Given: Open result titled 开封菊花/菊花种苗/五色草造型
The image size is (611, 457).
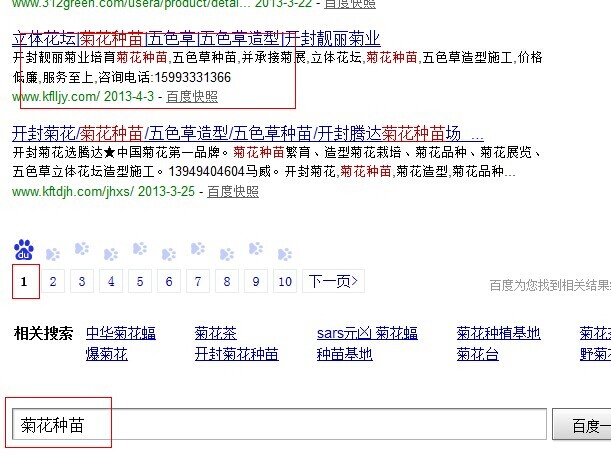Looking at the screenshot, I should point(248,134).
